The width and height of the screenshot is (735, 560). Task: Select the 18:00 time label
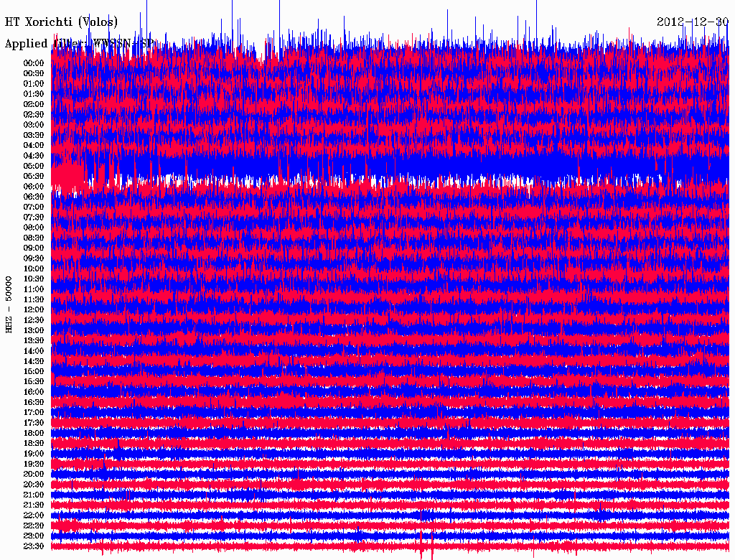point(34,434)
